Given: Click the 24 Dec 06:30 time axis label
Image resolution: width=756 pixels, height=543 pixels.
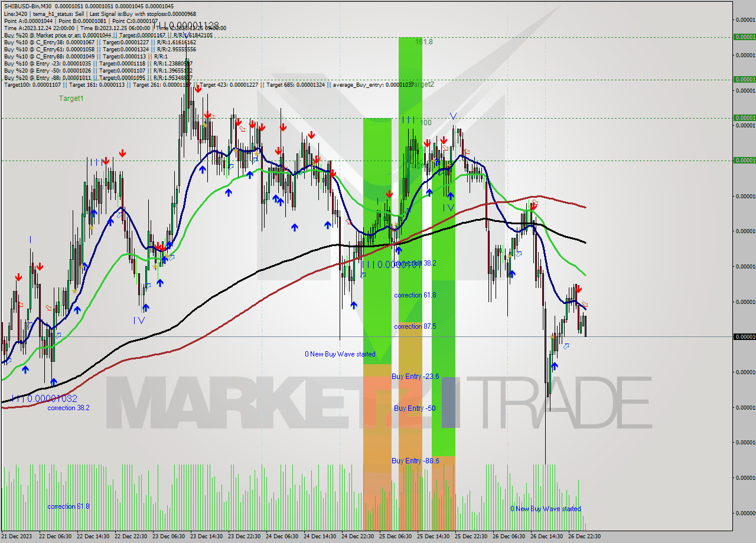Looking at the screenshot, I should [282, 537].
